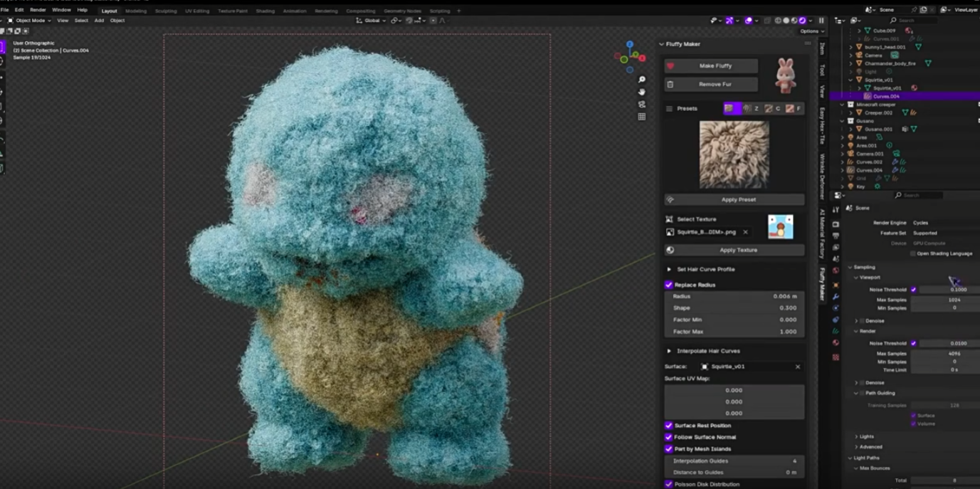This screenshot has height=489, width=980.
Task: Open the Wrinkle Deformer sidebar tab
Action: pyautogui.click(x=822, y=177)
